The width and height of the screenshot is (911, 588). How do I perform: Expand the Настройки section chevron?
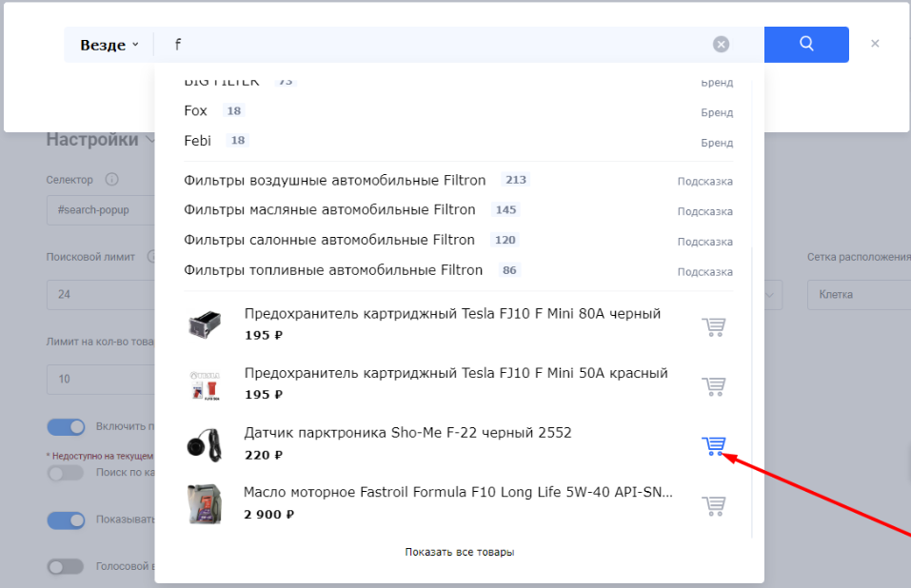click(x=149, y=139)
